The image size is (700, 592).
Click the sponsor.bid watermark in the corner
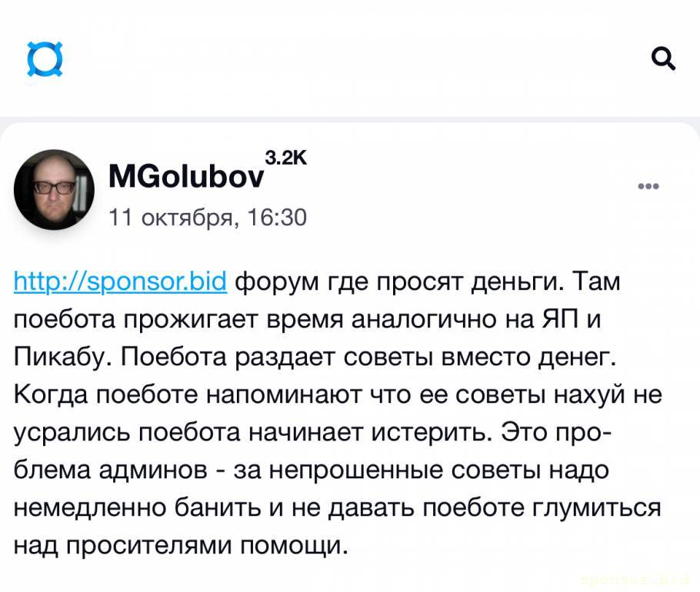tap(643, 580)
